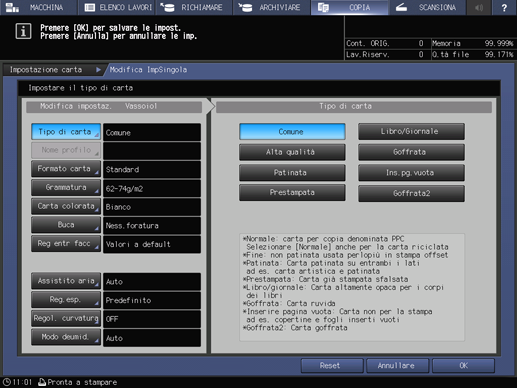Click the OFF curvature value
The width and height of the screenshot is (517, 388).
[x=152, y=319]
